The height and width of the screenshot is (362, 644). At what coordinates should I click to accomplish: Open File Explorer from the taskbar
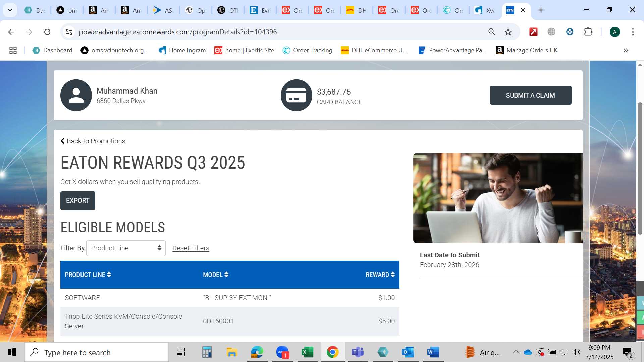pyautogui.click(x=232, y=352)
